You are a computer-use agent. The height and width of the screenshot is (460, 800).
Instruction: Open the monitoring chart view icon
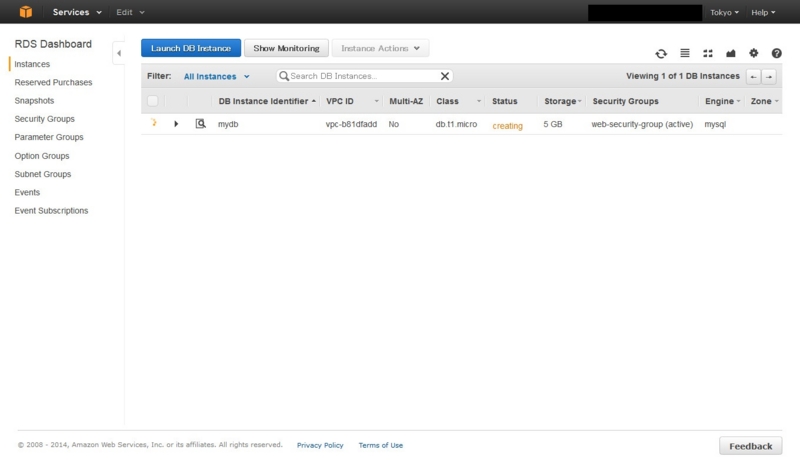click(x=731, y=53)
